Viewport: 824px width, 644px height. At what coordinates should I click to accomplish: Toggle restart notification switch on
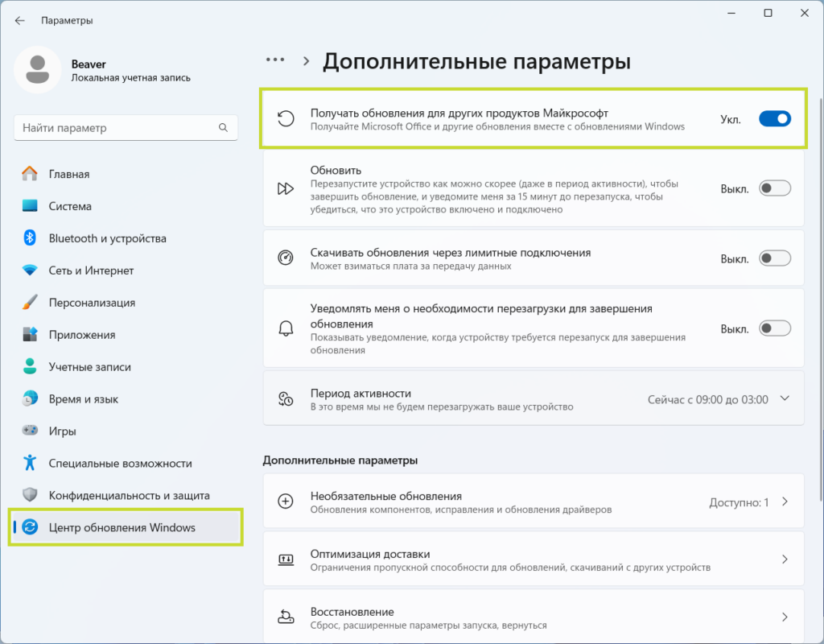775,328
